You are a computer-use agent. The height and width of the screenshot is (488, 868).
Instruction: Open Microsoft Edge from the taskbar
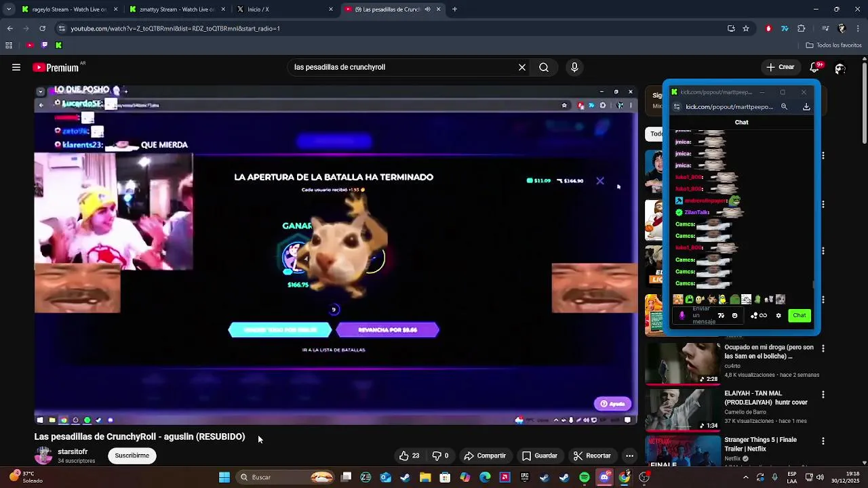coord(485,477)
